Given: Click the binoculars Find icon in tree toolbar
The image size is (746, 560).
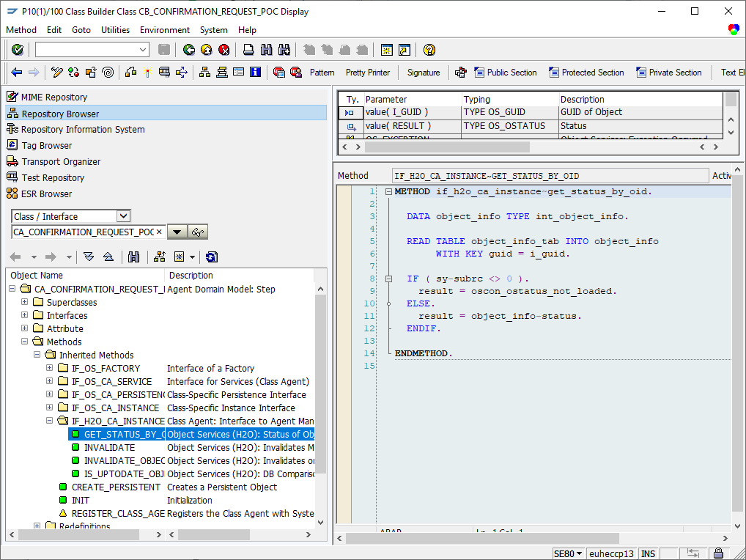Looking at the screenshot, I should coord(133,257).
